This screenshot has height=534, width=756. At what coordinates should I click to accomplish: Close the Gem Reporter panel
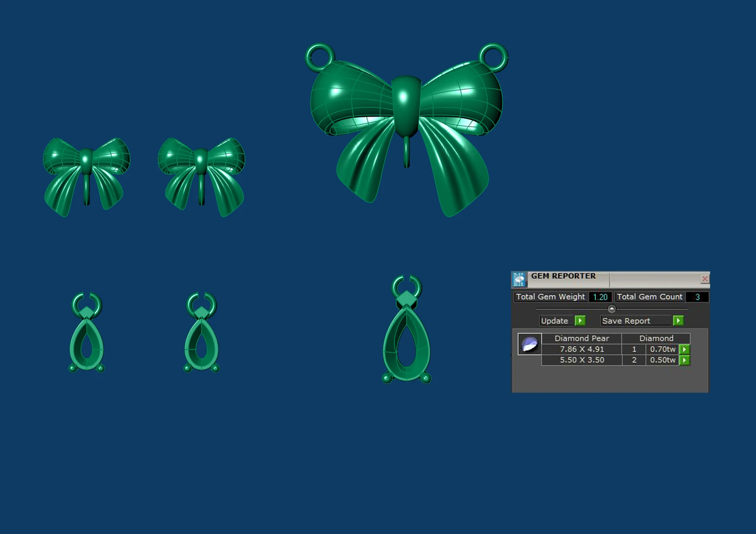(x=705, y=279)
